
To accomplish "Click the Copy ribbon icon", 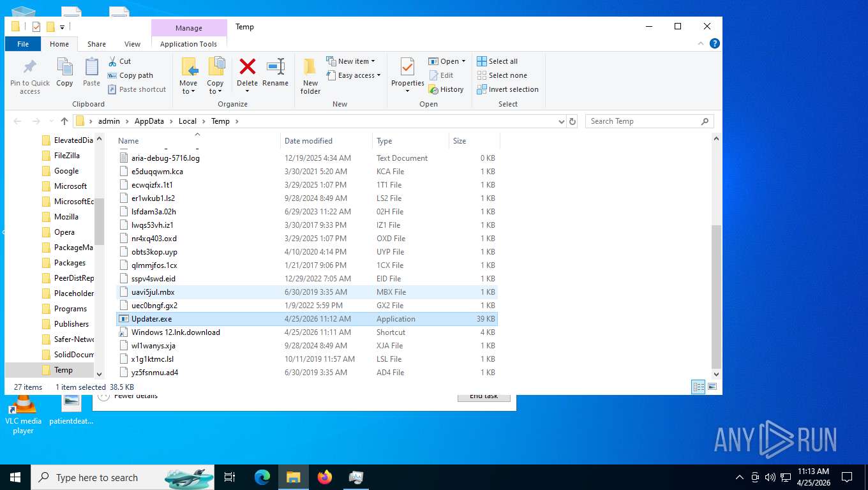I will click(x=64, y=73).
